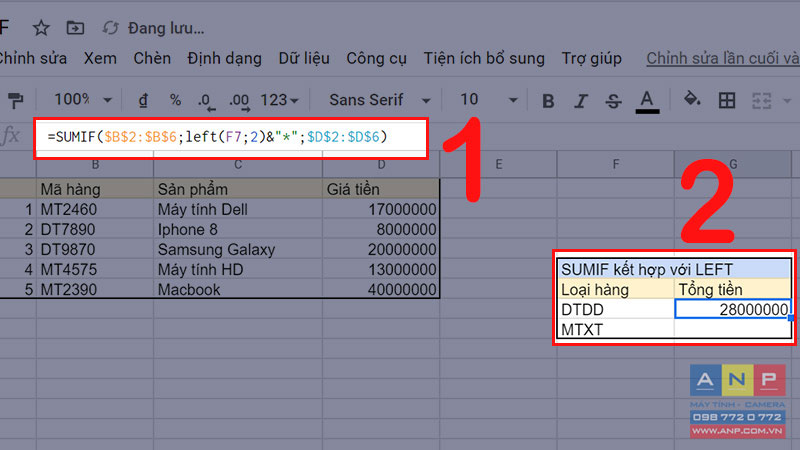Select price cell 20000000
This screenshot has height=450, width=800.
pos(381,249)
